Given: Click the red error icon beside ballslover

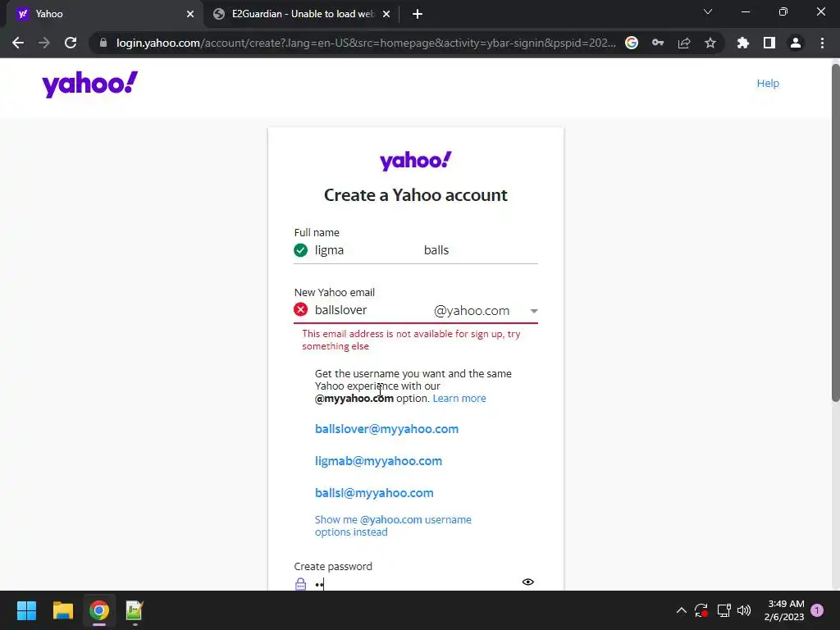Looking at the screenshot, I should [x=300, y=309].
